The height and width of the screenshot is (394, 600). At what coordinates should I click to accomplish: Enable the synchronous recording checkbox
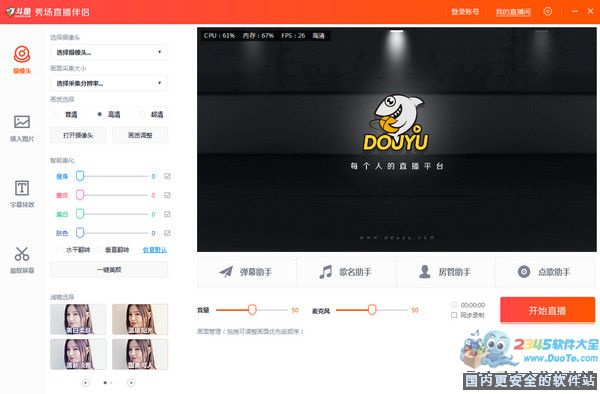454,315
